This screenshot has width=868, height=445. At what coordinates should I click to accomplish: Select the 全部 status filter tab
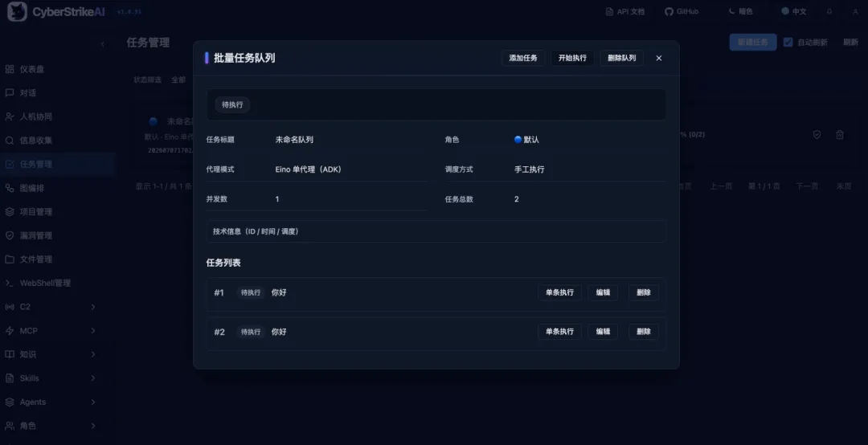click(x=178, y=80)
